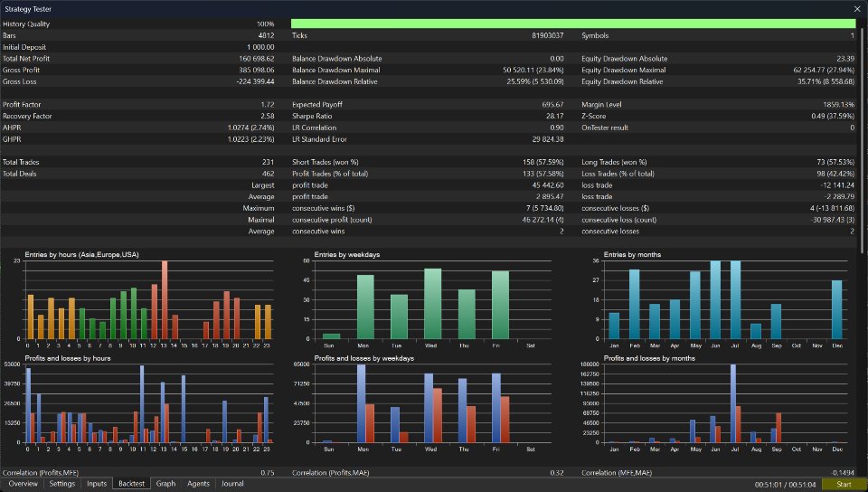Click the Total Deals value 462
Viewport: 868px width, 492px height.
coord(268,174)
